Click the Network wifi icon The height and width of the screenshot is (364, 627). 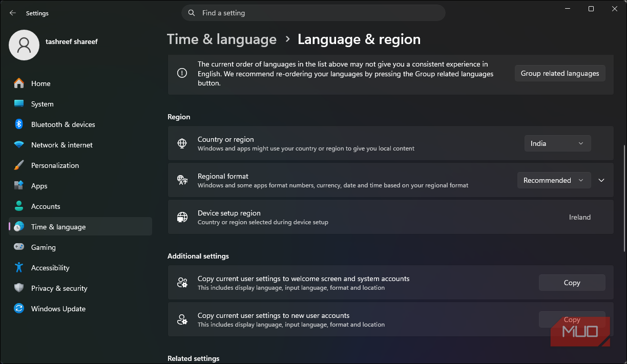click(x=19, y=145)
